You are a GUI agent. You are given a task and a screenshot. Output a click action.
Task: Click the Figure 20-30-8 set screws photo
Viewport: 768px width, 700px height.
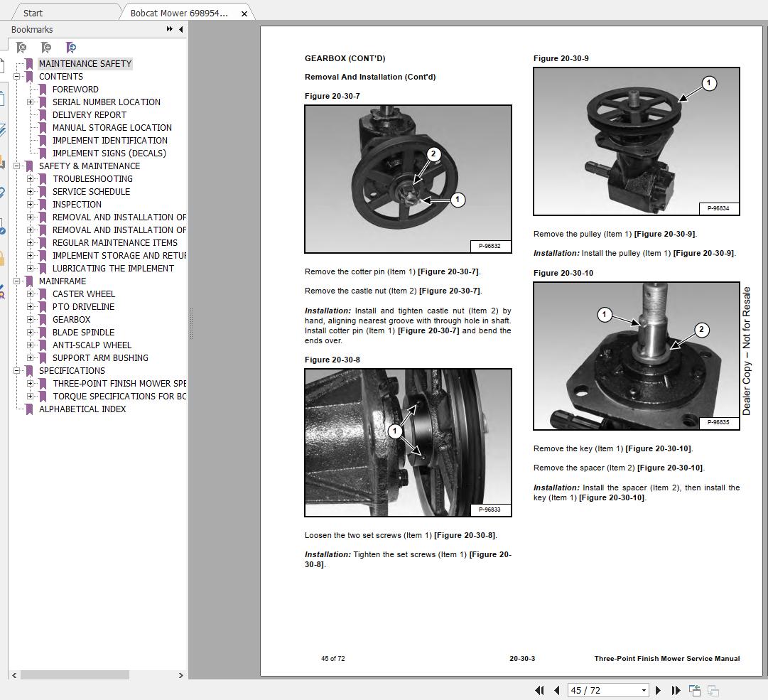coord(408,443)
